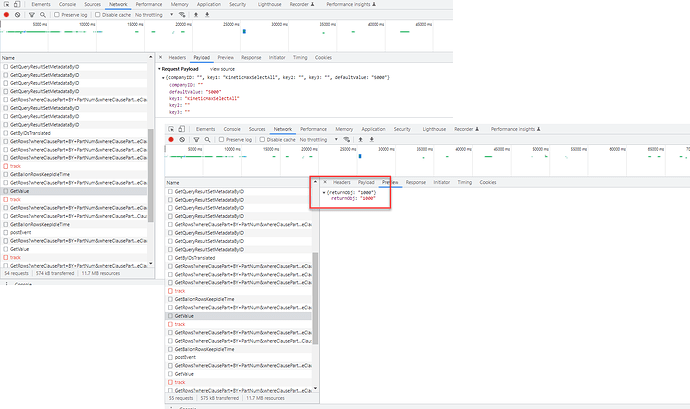Open Initiator tab in lower request details
690x409 pixels.
point(441,182)
